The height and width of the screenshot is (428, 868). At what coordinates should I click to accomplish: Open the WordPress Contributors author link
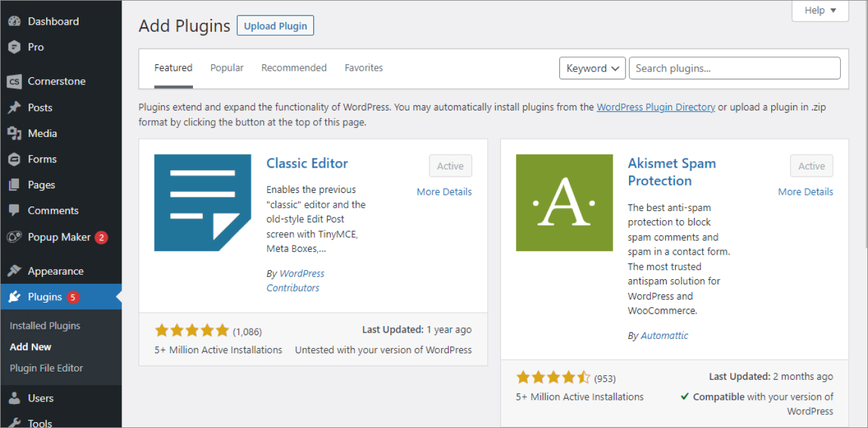pyautogui.click(x=296, y=281)
